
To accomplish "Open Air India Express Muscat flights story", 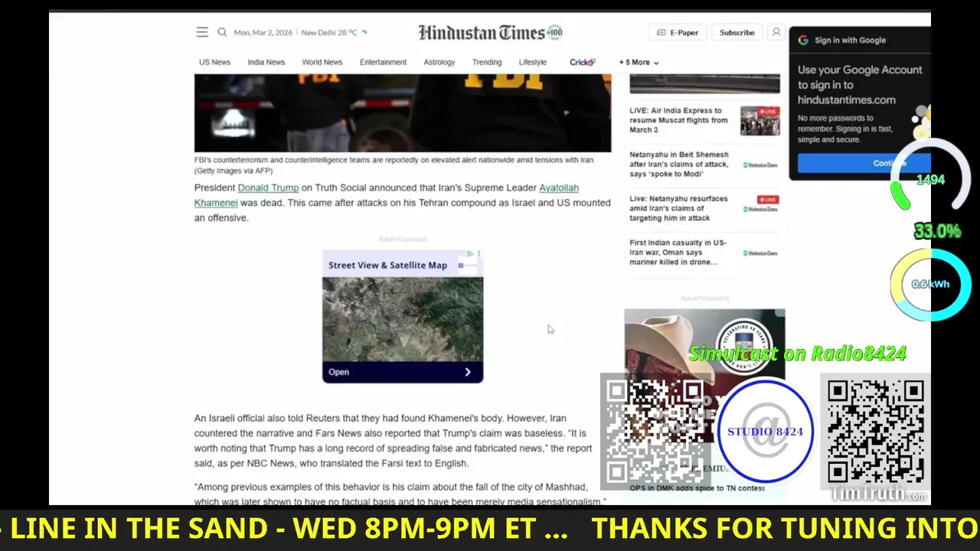I will [x=679, y=120].
